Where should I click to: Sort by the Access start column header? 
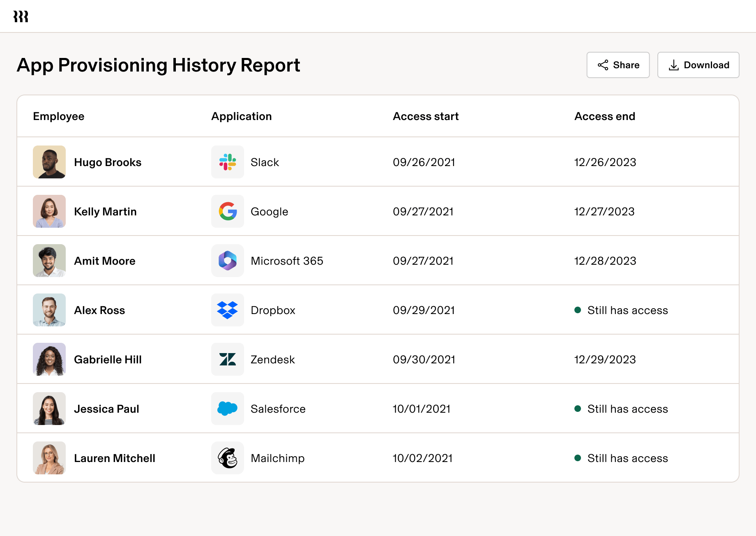(x=425, y=116)
